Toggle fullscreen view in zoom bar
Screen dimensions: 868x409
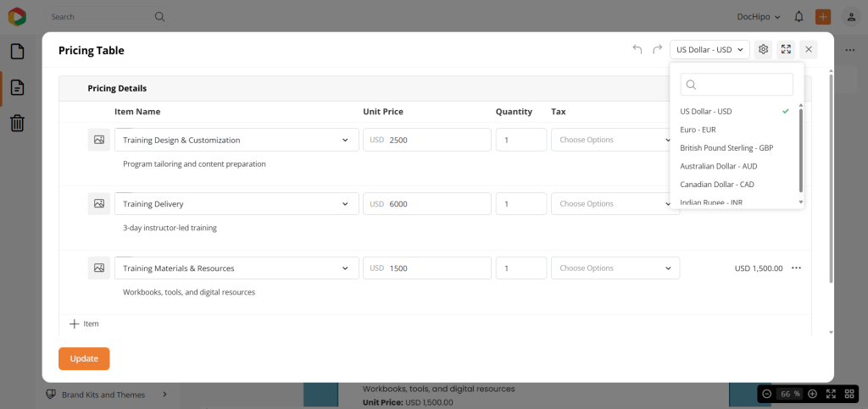(831, 394)
